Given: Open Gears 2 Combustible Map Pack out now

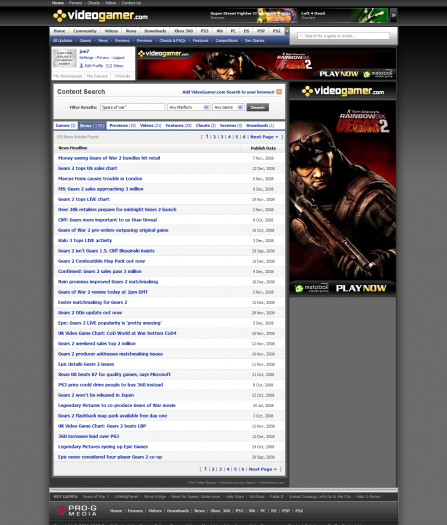Looking at the screenshot, I should [101, 261].
